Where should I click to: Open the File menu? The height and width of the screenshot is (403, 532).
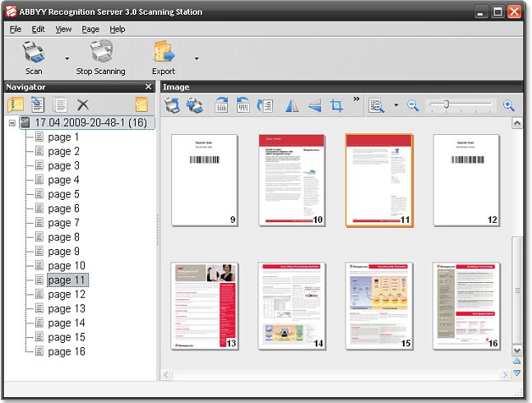tap(16, 29)
